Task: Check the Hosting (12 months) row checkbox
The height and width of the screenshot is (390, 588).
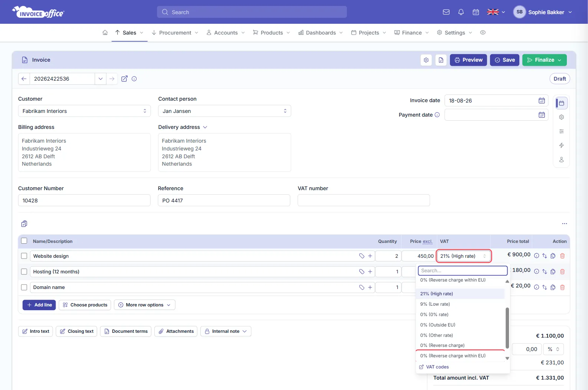Action: coord(24,272)
